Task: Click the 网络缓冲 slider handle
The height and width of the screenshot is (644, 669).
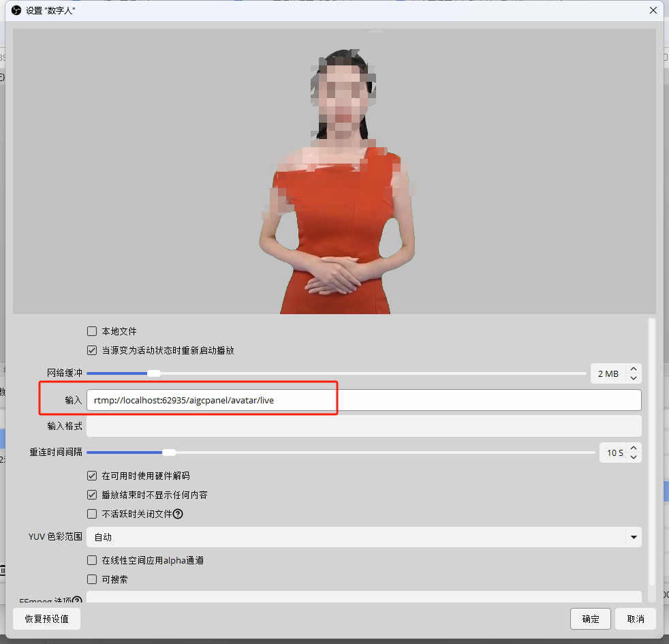Action: pyautogui.click(x=154, y=373)
